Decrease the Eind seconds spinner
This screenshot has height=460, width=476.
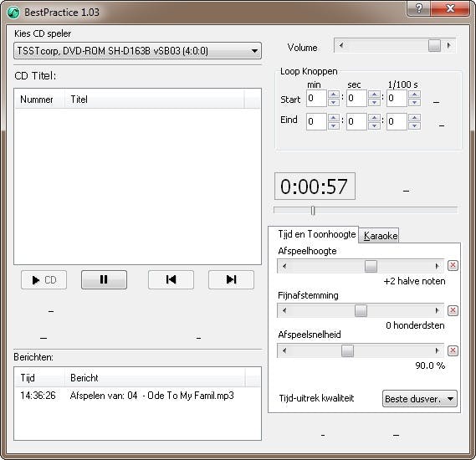coord(374,125)
